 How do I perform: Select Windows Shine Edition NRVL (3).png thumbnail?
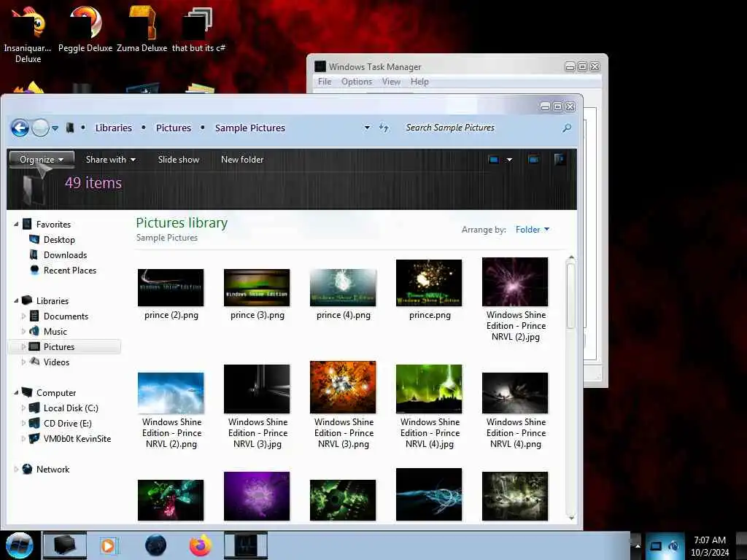343,387
